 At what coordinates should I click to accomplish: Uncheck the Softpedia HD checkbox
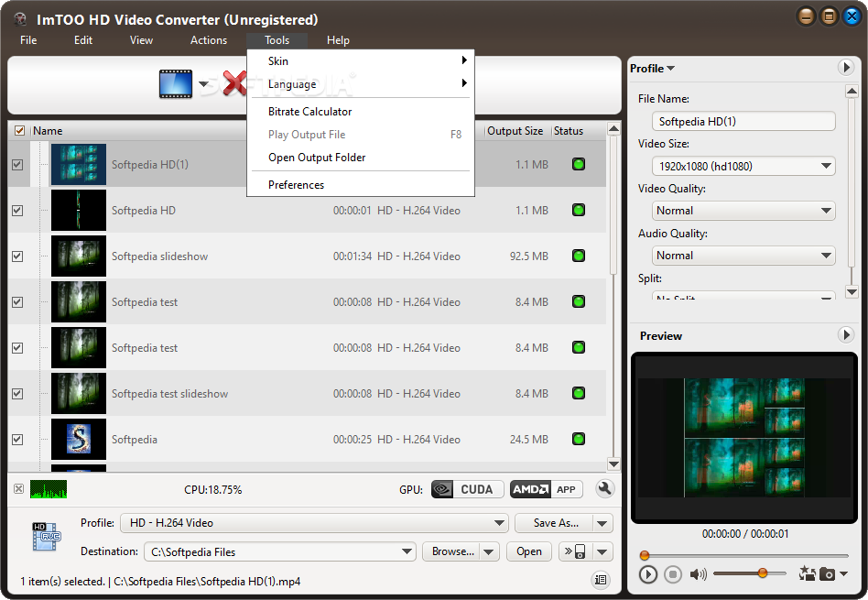(17, 211)
